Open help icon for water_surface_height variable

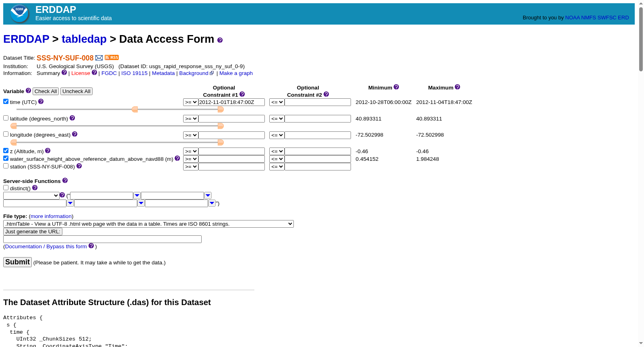tap(177, 158)
